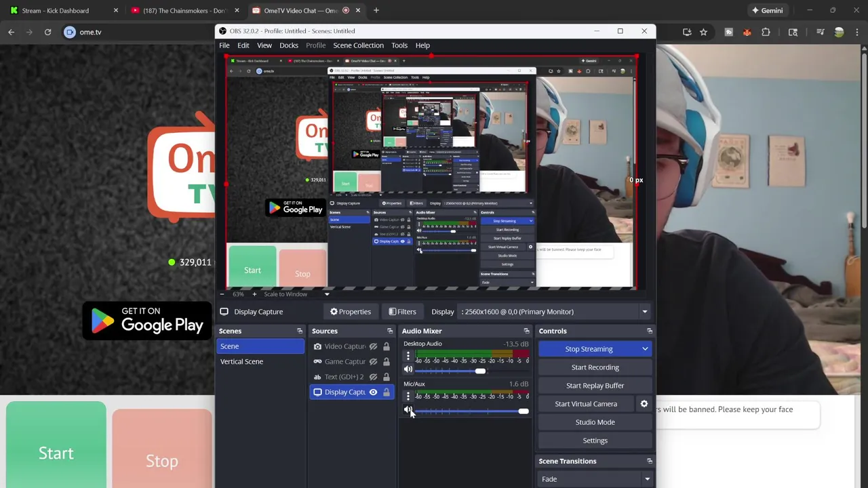This screenshot has height=488, width=868.
Task: Click the green Start button on OmeTV
Action: (56, 445)
